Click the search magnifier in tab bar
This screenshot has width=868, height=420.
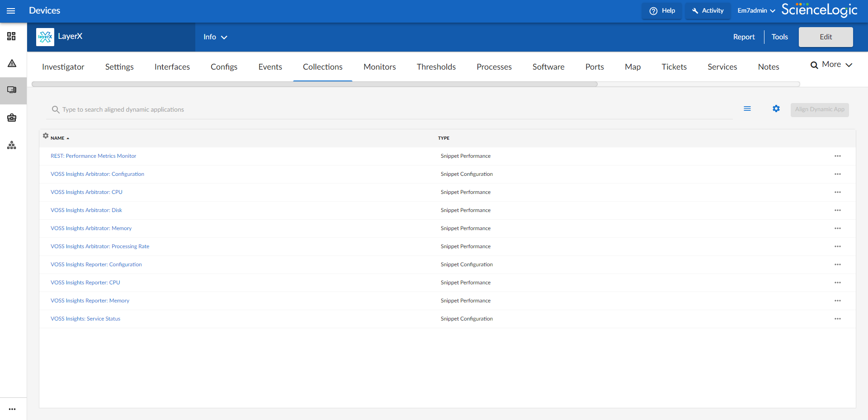(814, 65)
